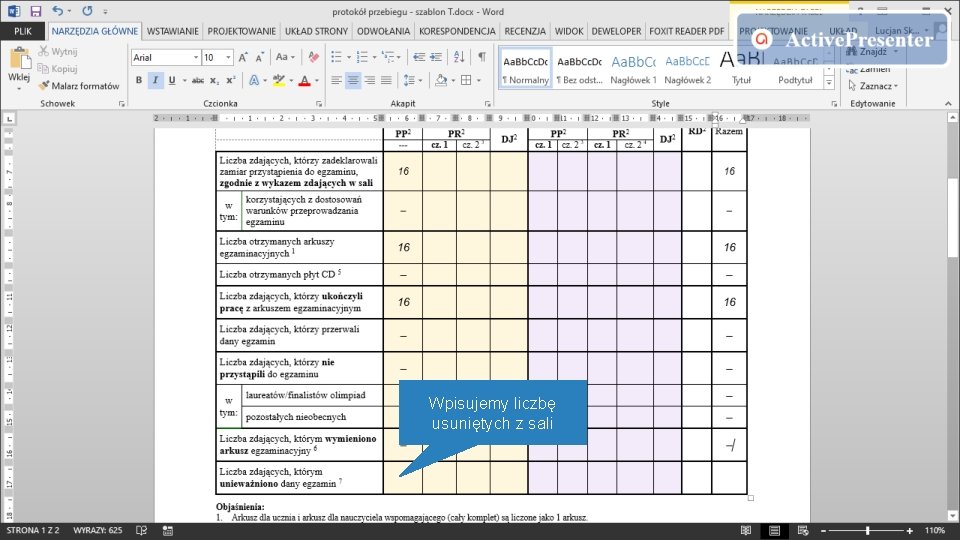
Task: Move the zoom slider handle
Action: (868, 530)
